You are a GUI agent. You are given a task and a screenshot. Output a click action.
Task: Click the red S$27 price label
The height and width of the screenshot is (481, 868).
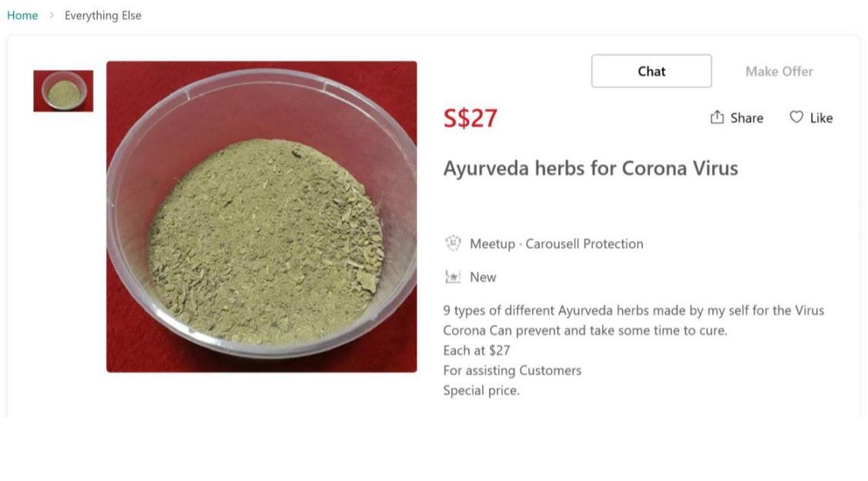(x=470, y=117)
